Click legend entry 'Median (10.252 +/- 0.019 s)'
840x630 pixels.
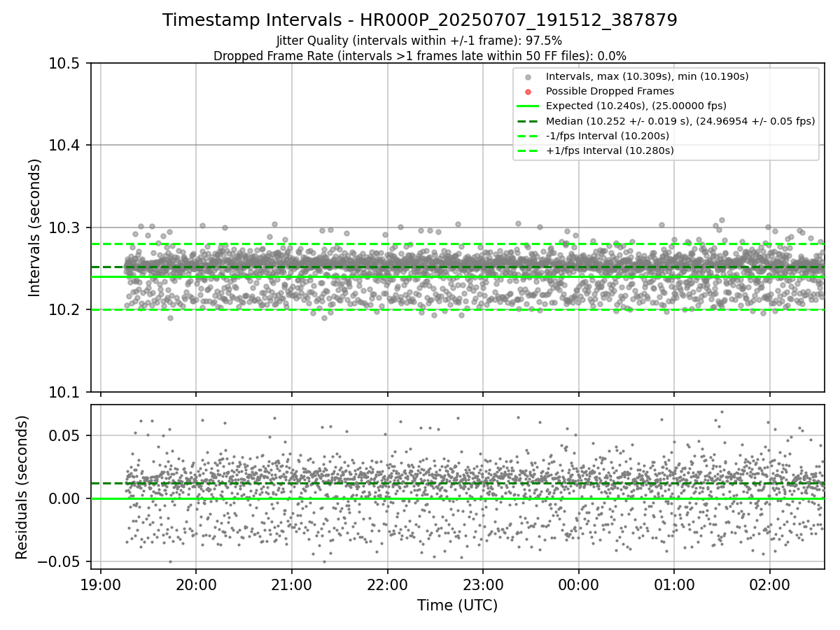680,120
